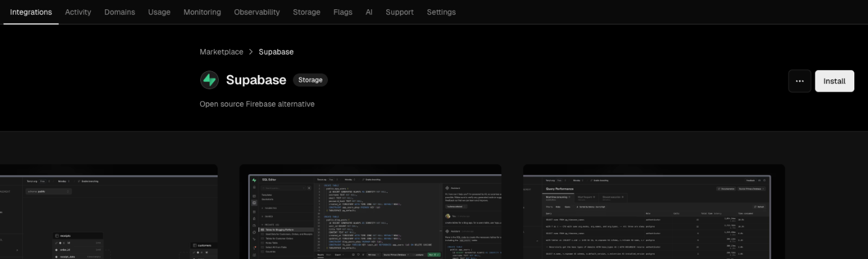The height and width of the screenshot is (259, 868).
Task: Click 'Open source Firebase alternative' description
Action: click(x=257, y=104)
